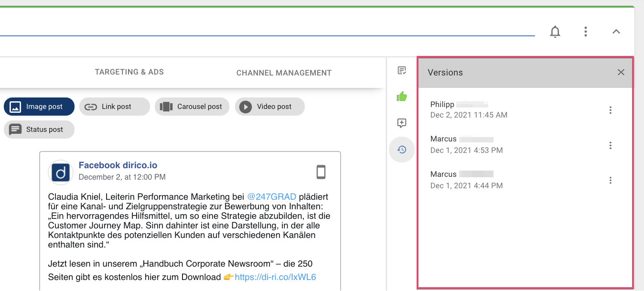Close the Versions panel
The height and width of the screenshot is (291, 644).
point(621,72)
